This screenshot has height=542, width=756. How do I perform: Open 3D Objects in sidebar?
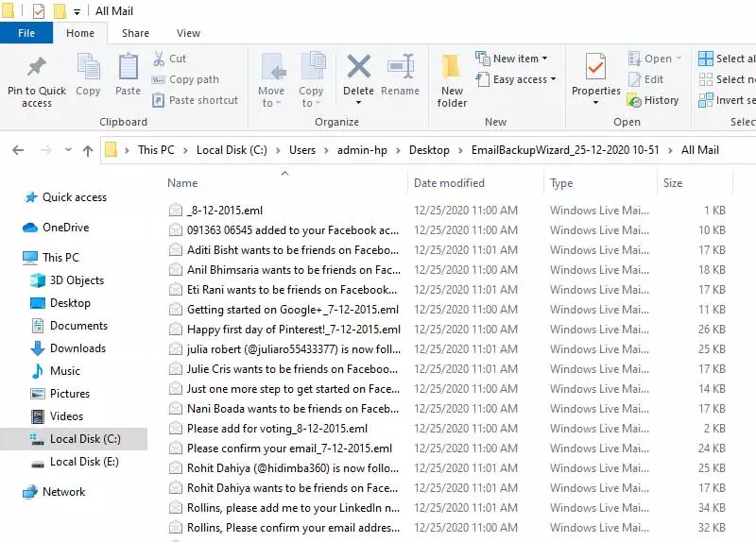pyautogui.click(x=67, y=279)
